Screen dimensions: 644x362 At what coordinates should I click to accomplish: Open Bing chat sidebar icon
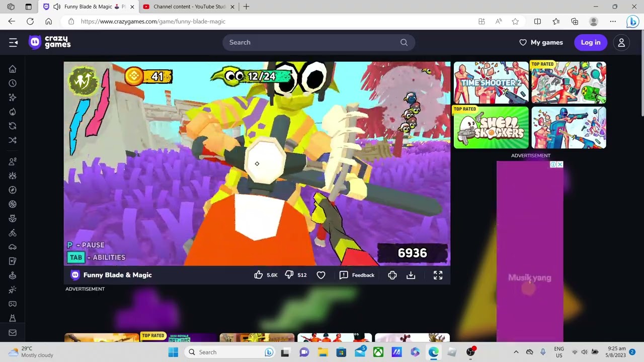coord(632,22)
